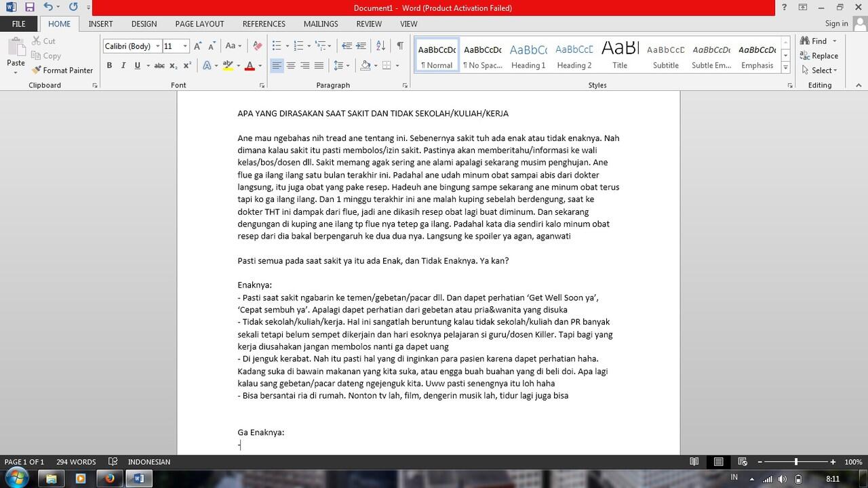Click the INDONESIAN language indicator
Screen dimensions: 868x488
[149, 462]
